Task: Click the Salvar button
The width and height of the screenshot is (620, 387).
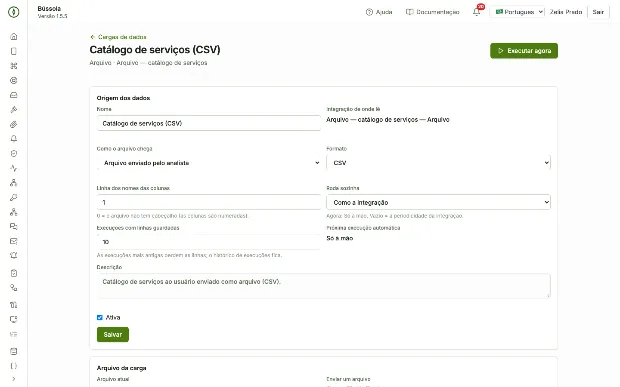Action: pyautogui.click(x=113, y=334)
